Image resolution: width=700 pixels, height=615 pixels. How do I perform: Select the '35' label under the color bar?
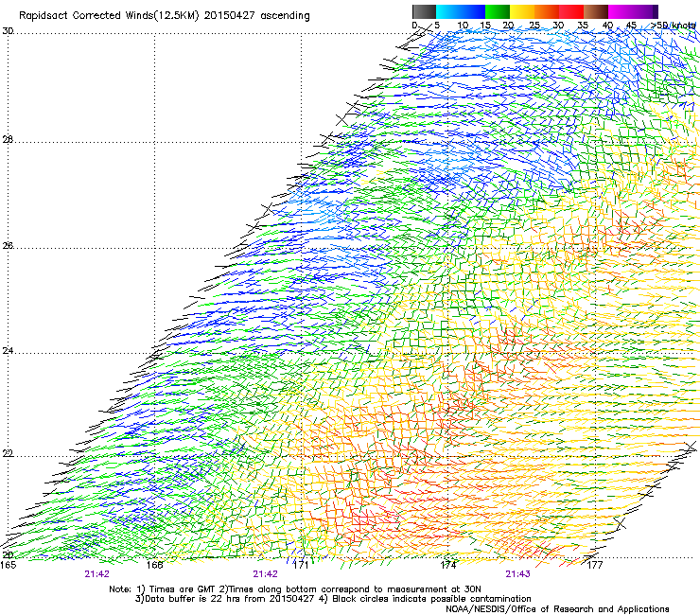(x=583, y=26)
